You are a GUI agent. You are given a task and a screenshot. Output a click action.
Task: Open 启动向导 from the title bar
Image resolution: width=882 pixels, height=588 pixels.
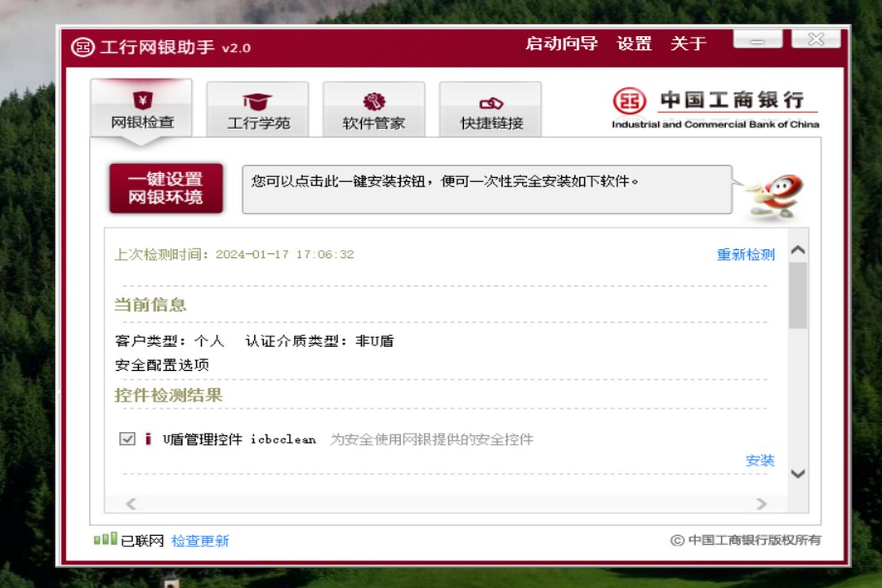click(x=561, y=43)
